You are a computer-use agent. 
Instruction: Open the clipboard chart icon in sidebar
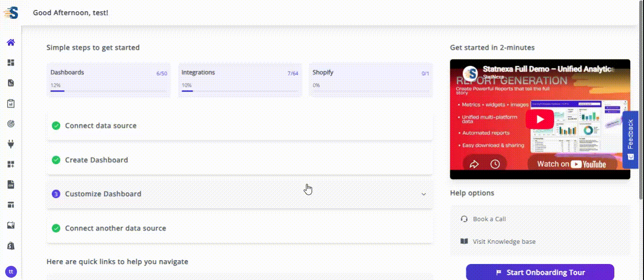11,103
